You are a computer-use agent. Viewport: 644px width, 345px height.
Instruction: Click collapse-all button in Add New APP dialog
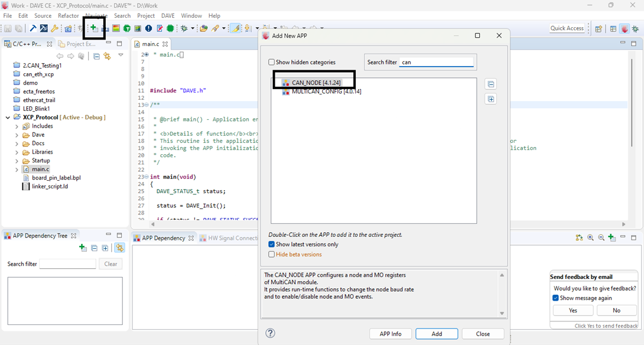[x=491, y=84]
